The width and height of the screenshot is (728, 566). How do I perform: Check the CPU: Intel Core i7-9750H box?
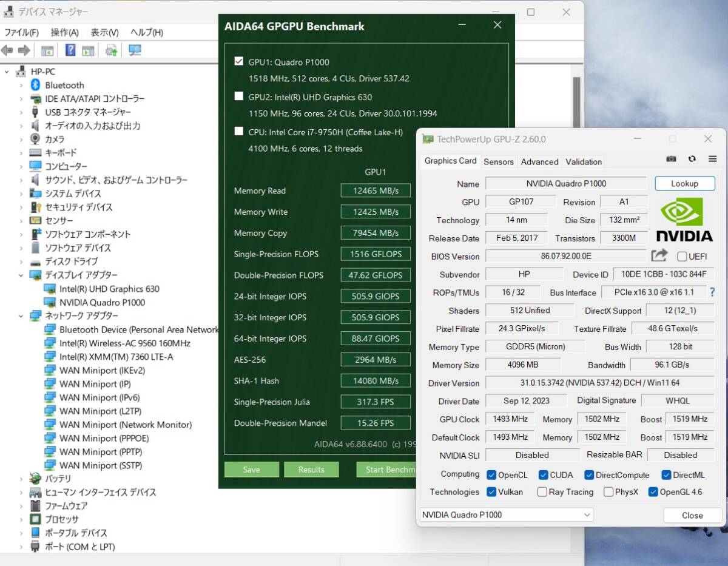[239, 132]
